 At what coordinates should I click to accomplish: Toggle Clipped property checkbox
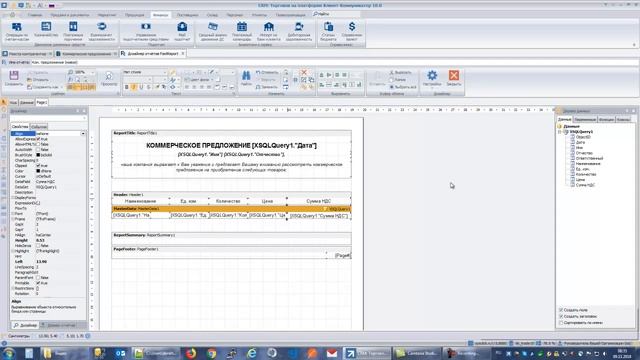38,166
